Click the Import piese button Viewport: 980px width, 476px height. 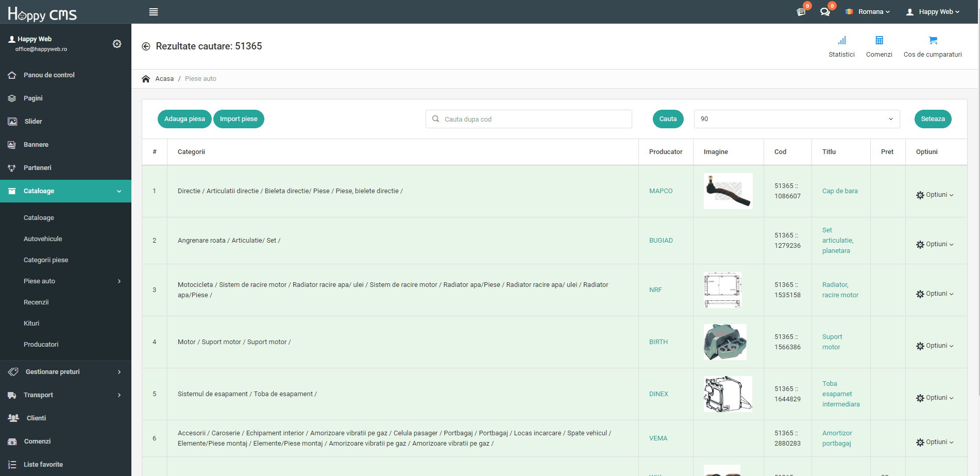coord(239,119)
